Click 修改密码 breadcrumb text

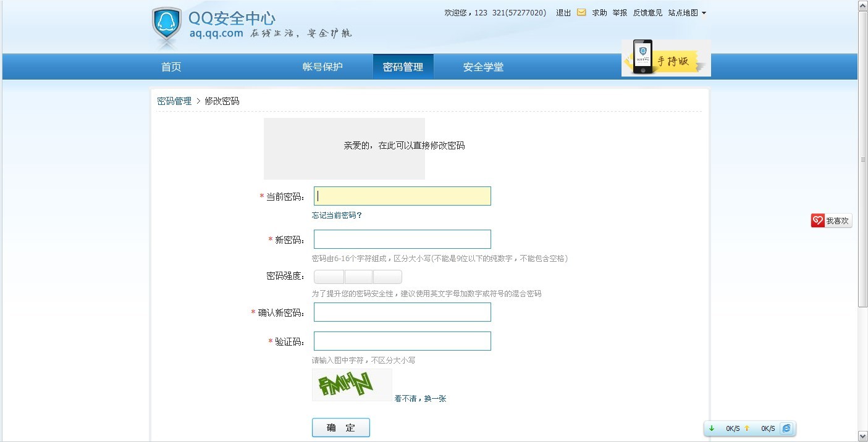pos(222,101)
